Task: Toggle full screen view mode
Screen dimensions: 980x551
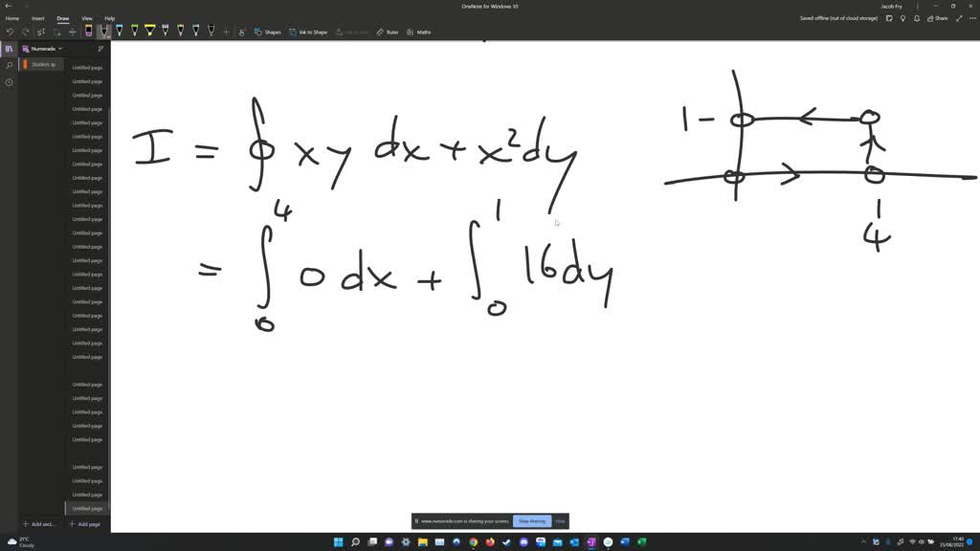Action: 959,17
